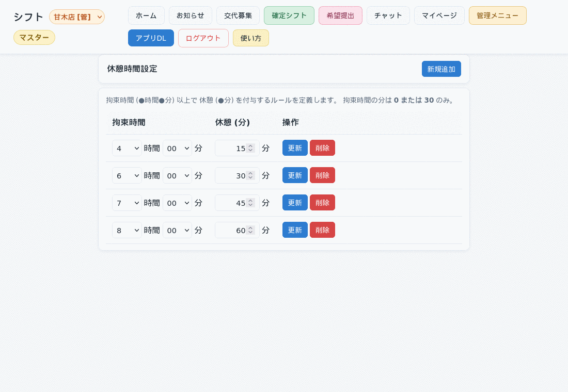
Task: Click ログアウト to log out
Action: click(203, 38)
